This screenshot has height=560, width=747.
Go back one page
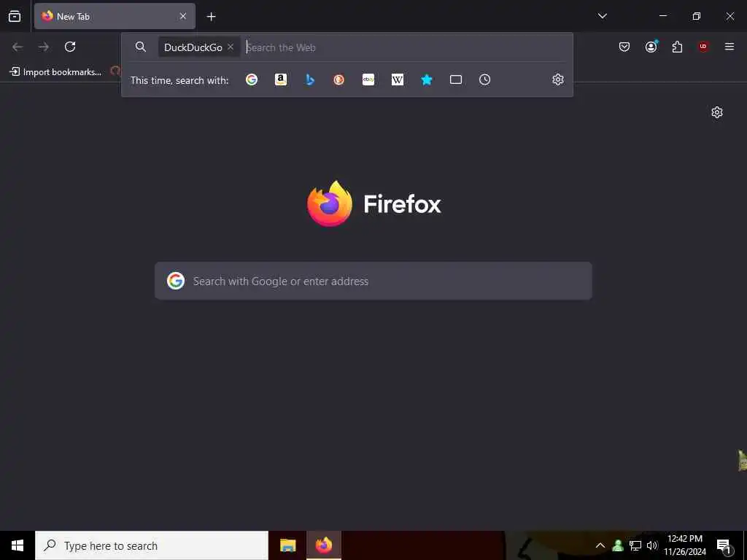click(18, 47)
